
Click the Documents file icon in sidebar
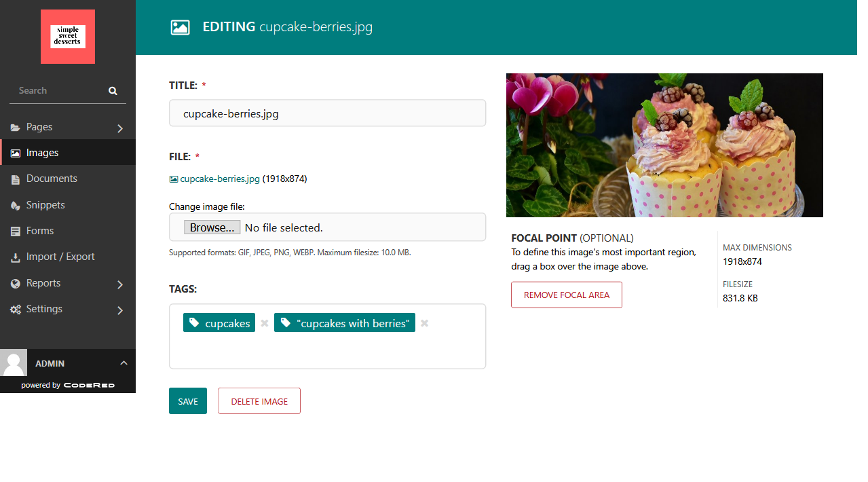15,179
